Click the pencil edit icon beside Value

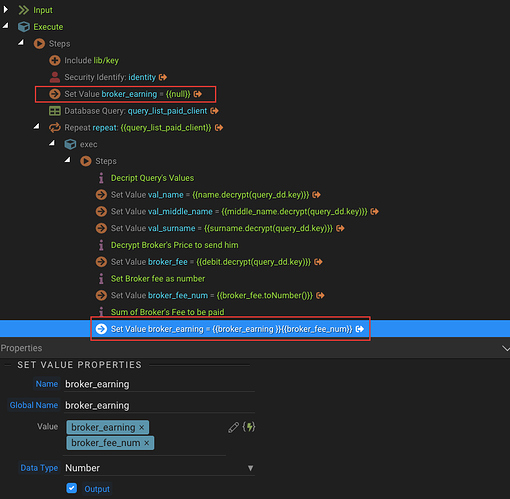(233, 427)
